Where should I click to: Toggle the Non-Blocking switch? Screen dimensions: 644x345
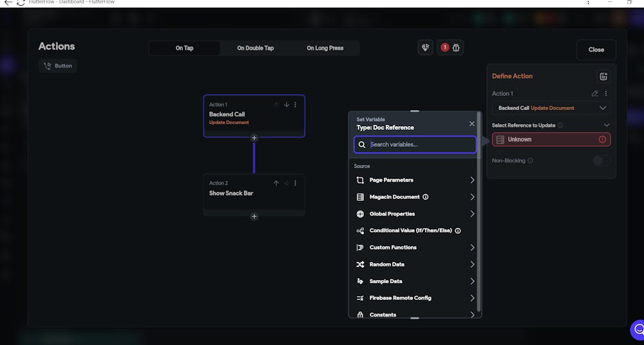601,160
